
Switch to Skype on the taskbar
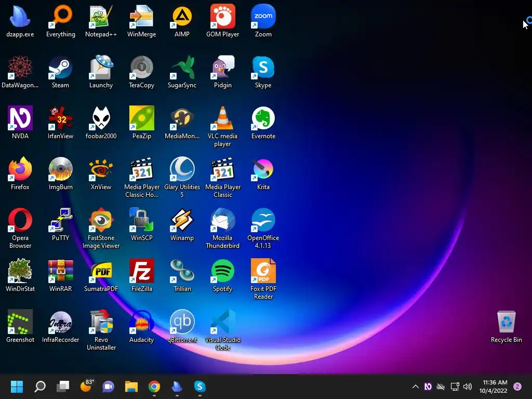coord(200,387)
